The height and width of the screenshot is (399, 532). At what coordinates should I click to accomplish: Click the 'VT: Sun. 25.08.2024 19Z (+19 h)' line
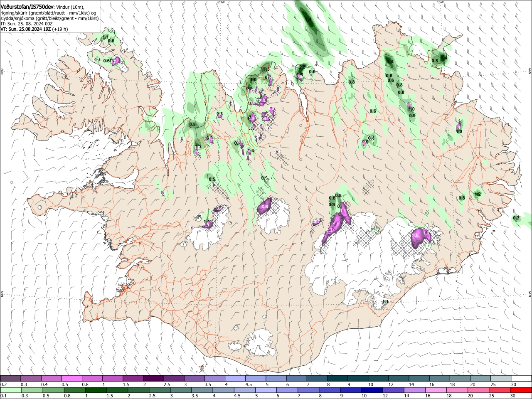34,29
